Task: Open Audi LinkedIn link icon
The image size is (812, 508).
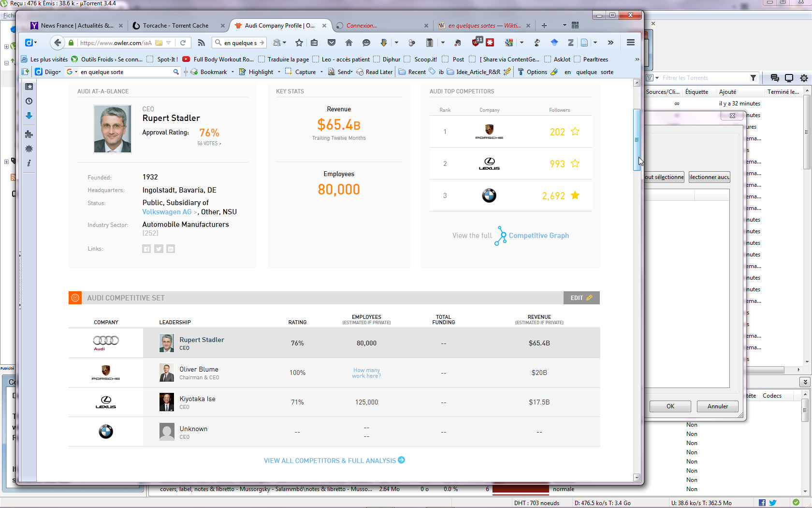Action: coord(171,249)
